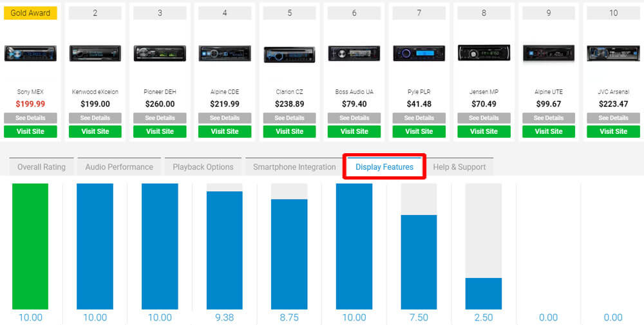
Task: See Details for Pioneer DEH
Action: click(160, 118)
